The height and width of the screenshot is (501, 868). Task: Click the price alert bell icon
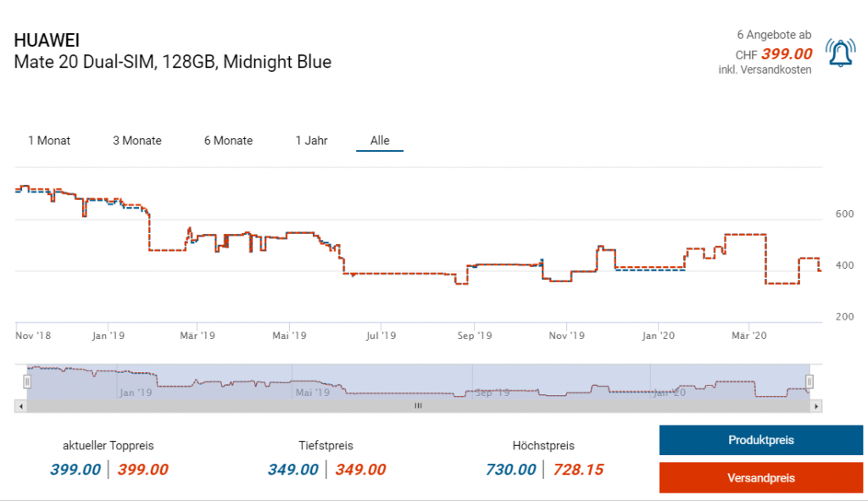[x=840, y=53]
